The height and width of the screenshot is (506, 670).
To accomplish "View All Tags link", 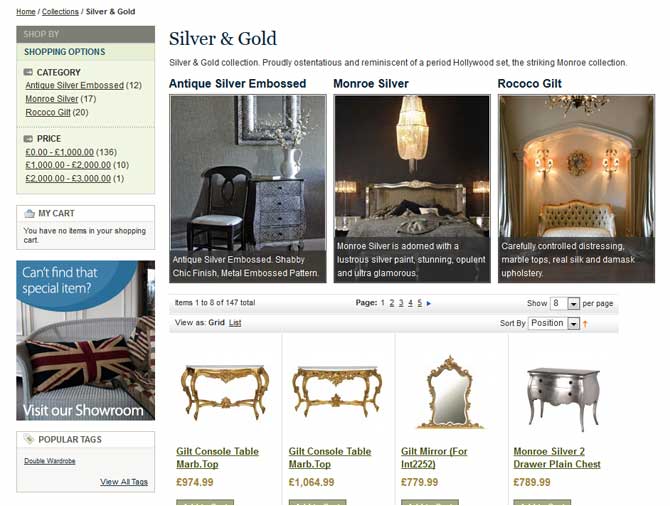I will point(124,482).
